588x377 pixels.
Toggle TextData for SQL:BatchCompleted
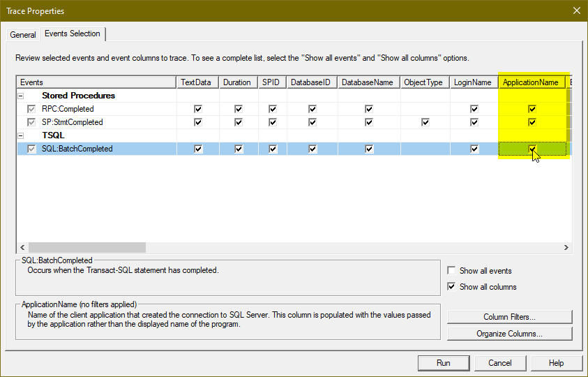[x=198, y=149]
